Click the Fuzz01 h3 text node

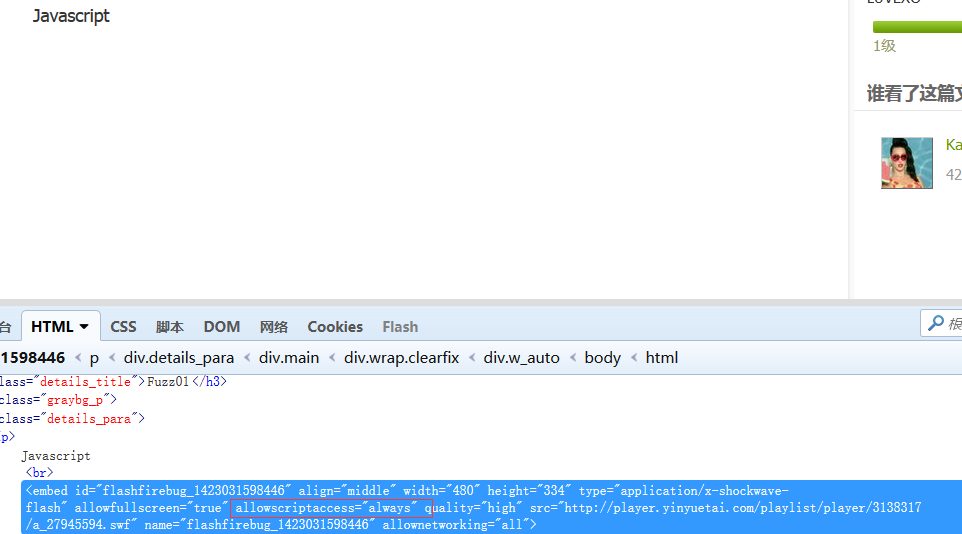tap(168, 382)
